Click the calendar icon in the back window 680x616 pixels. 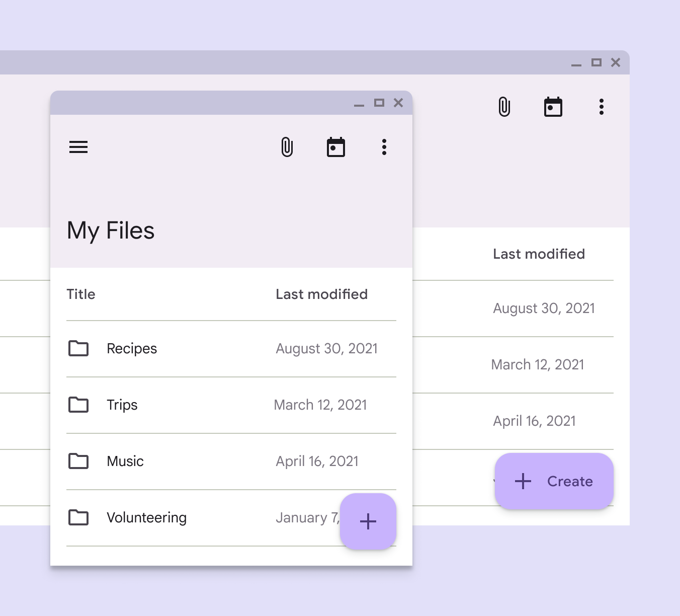(553, 107)
